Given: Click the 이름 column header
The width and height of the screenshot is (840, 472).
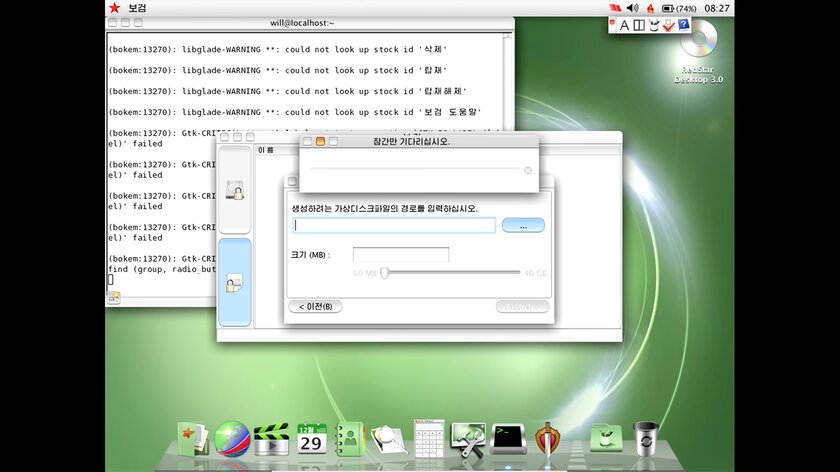Looking at the screenshot, I should click(x=266, y=151).
